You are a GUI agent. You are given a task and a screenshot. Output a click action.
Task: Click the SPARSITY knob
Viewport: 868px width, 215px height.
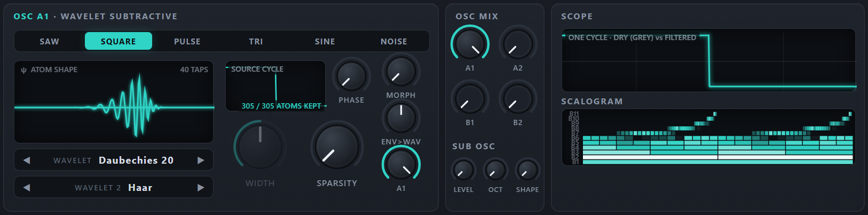337,147
